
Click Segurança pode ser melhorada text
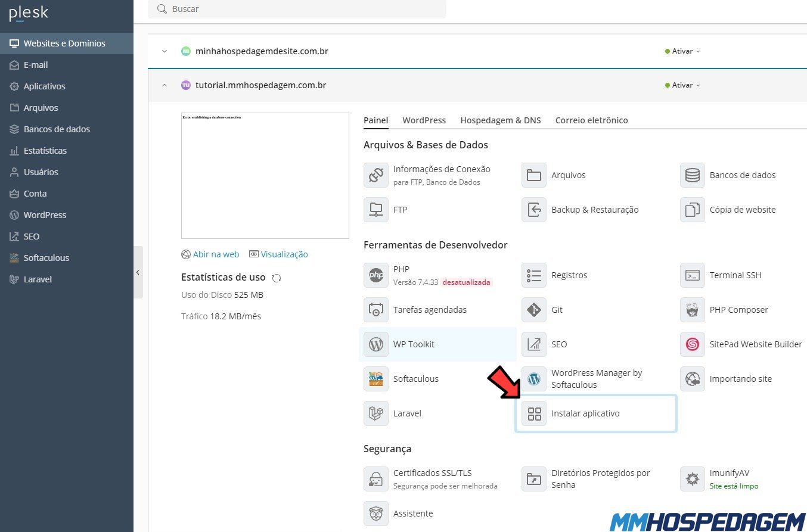pos(445,486)
